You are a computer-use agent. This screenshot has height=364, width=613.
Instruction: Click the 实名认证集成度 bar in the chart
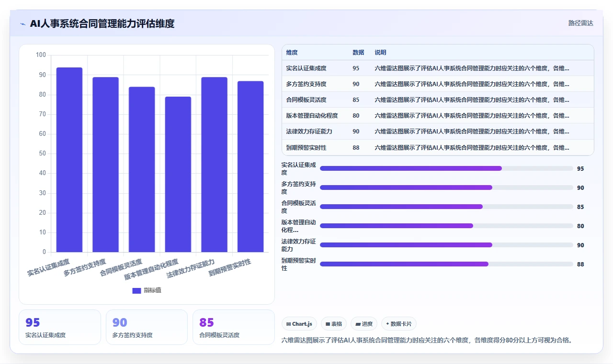click(69, 160)
